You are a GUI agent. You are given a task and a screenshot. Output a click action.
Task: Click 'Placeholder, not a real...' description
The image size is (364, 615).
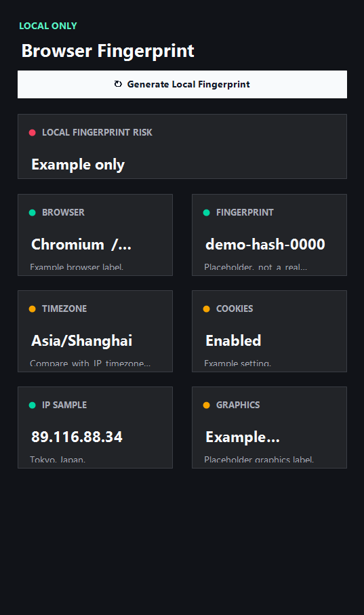pyautogui.click(x=256, y=267)
